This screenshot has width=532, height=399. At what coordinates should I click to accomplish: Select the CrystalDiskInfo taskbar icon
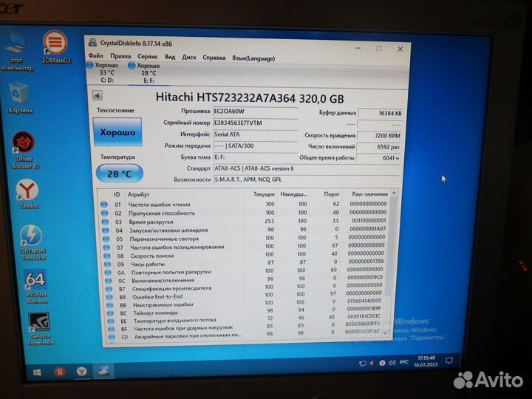[x=103, y=371]
